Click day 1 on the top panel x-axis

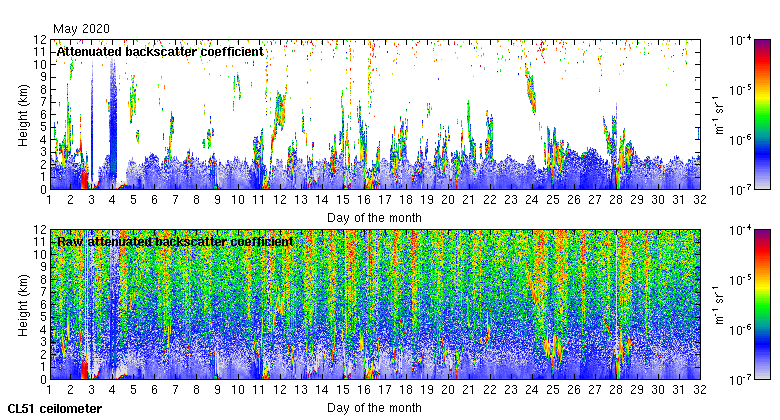pyautogui.click(x=49, y=200)
